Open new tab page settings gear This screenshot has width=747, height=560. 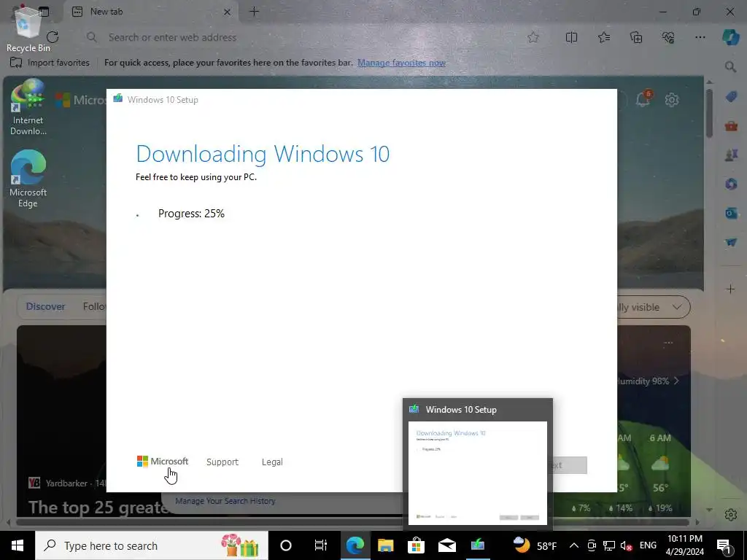(x=672, y=100)
